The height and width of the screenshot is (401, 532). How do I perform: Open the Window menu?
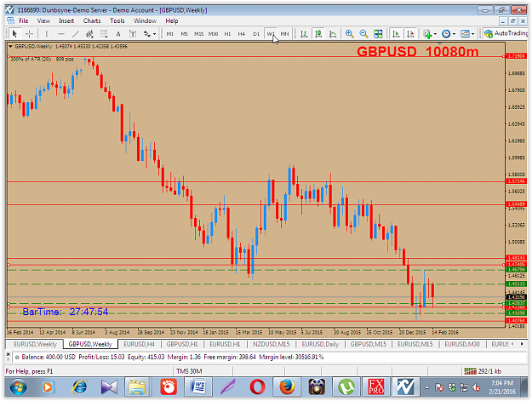point(145,20)
